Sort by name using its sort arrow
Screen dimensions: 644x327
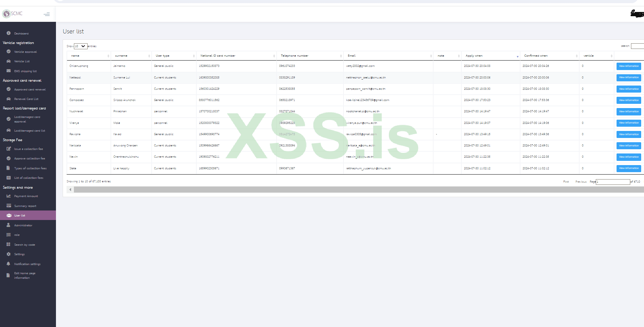[x=108, y=56]
